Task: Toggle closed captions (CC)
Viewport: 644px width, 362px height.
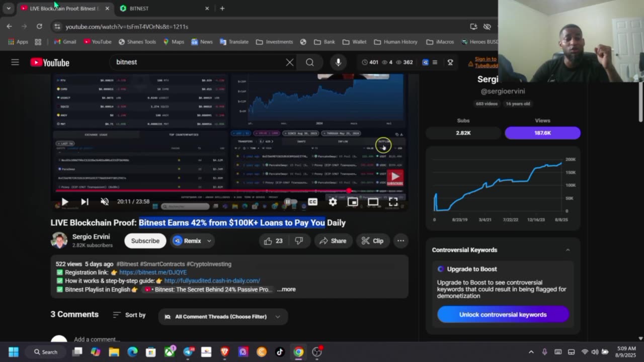Action: pos(312,202)
